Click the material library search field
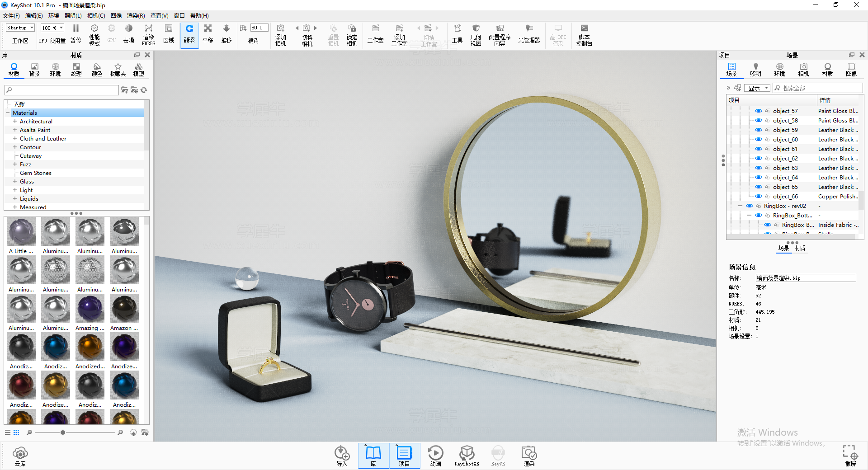 [x=61, y=90]
